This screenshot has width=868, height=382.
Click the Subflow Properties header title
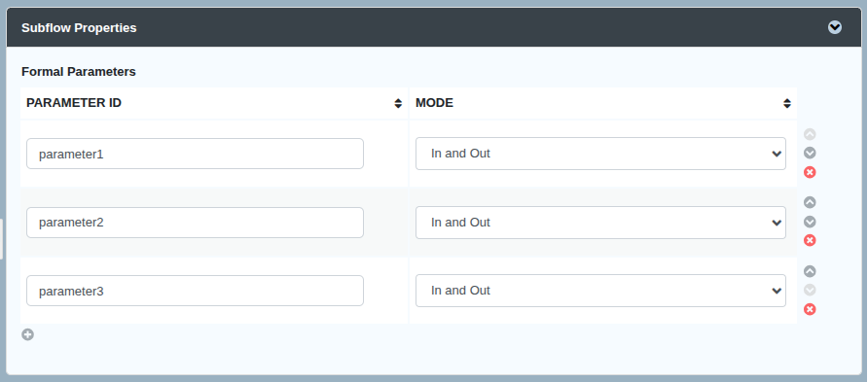pyautogui.click(x=79, y=27)
